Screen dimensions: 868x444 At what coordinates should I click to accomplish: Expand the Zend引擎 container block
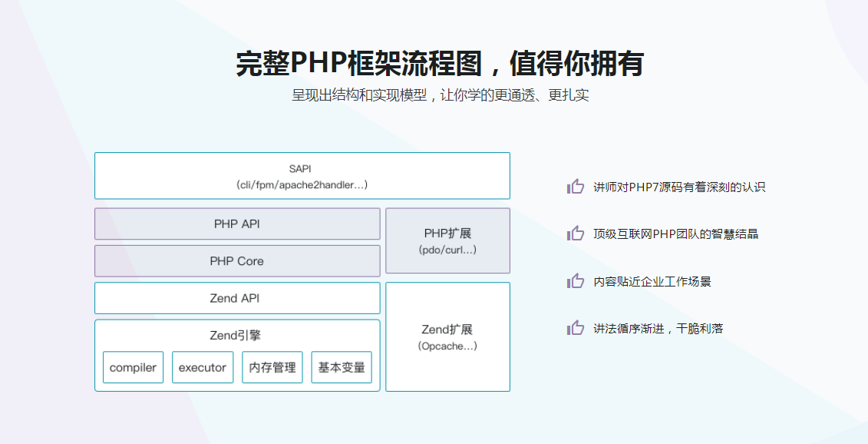pos(237,334)
